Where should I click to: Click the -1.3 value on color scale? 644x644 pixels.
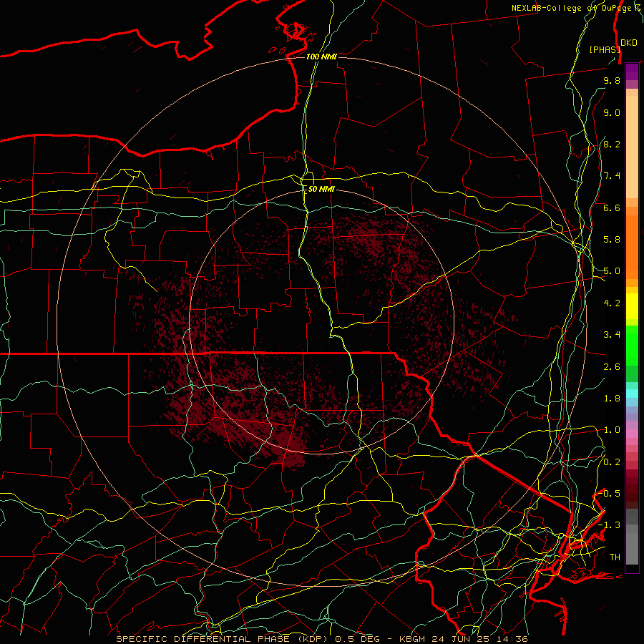click(x=610, y=525)
